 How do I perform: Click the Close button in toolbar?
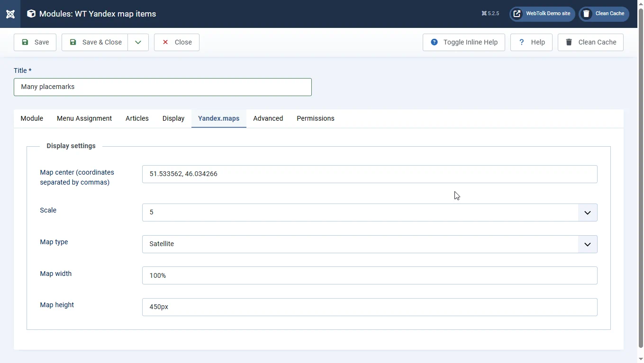click(177, 42)
